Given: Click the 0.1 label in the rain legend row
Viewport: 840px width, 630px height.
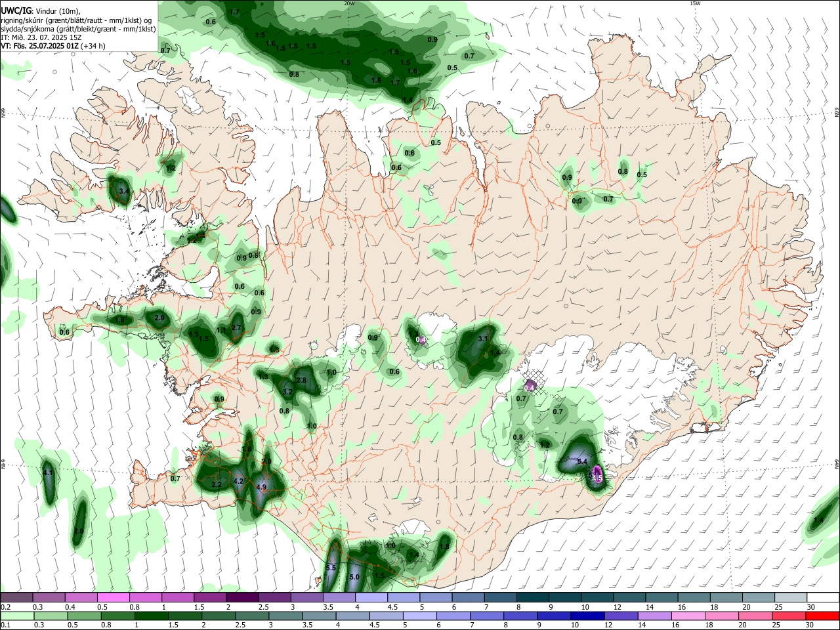Looking at the screenshot, I should 5,625.
